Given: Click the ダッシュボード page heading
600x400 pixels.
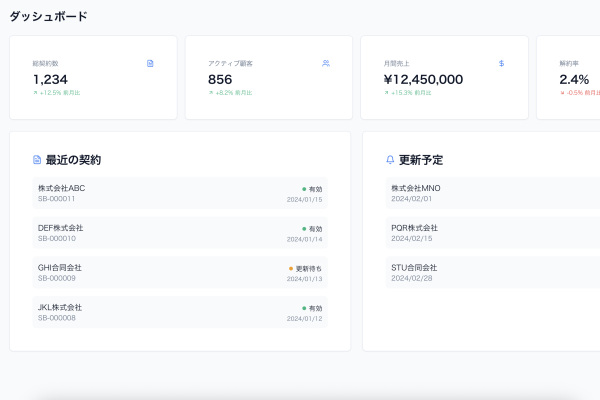Looking at the screenshot, I should coord(48,16).
